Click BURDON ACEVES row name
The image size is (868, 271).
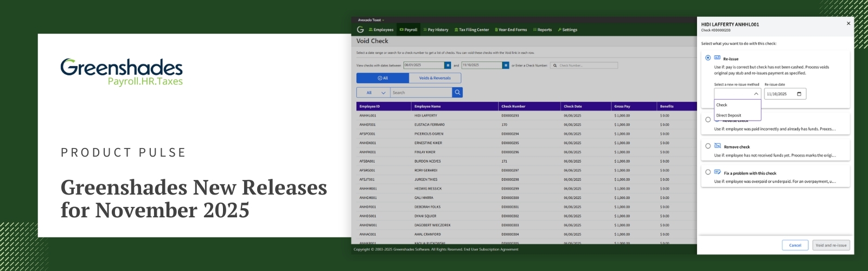point(427,161)
